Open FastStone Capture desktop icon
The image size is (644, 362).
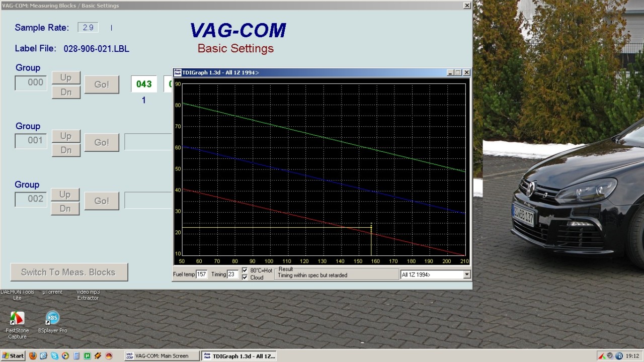click(17, 318)
